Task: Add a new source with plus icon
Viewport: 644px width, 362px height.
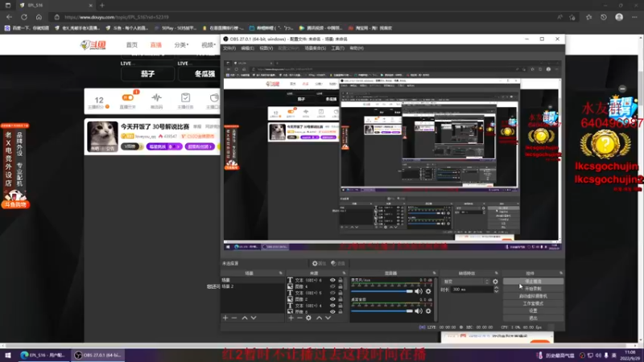Action: 291,318
